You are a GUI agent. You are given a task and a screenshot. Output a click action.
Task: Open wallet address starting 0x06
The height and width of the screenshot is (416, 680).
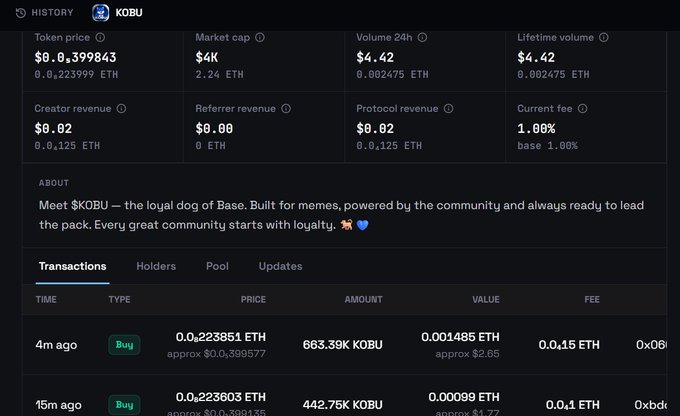point(651,345)
